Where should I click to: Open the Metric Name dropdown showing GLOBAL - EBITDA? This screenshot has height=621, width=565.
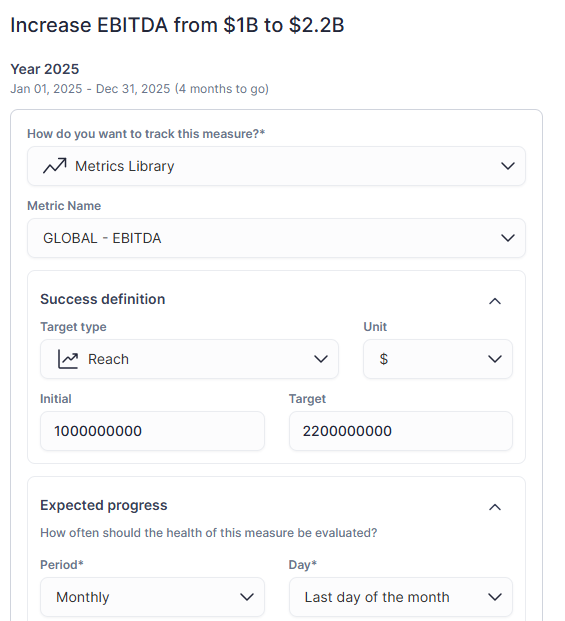276,238
